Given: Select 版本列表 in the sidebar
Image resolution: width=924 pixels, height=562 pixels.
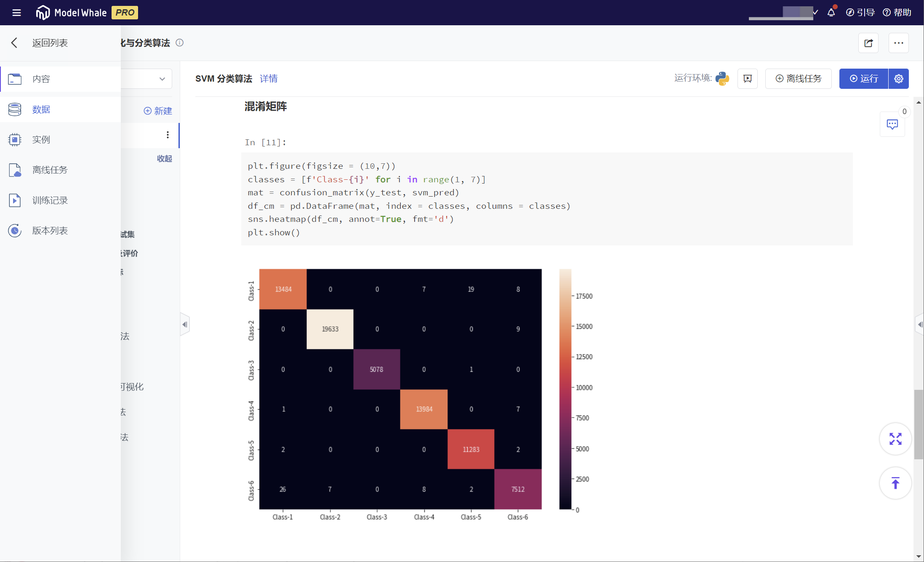Looking at the screenshot, I should point(61,231).
